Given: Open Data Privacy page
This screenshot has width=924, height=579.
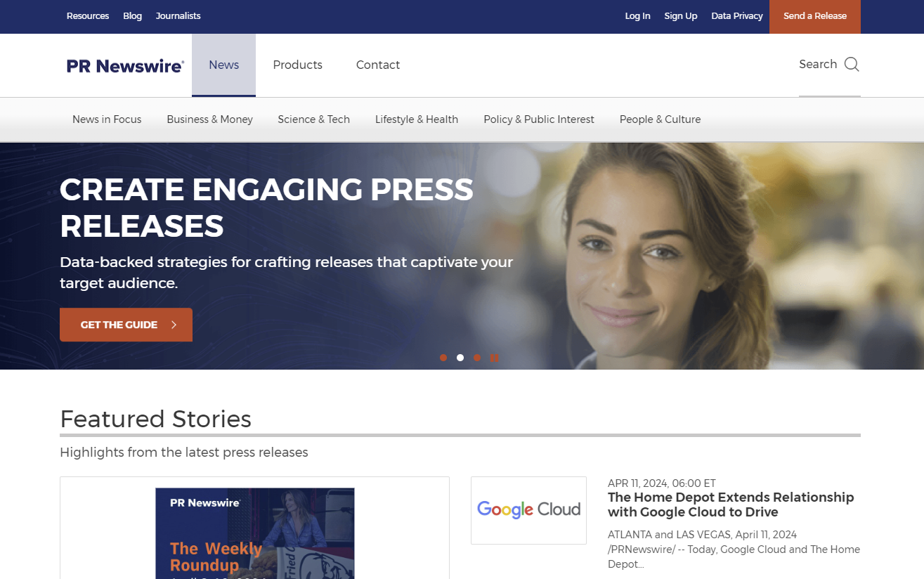Looking at the screenshot, I should [x=736, y=16].
